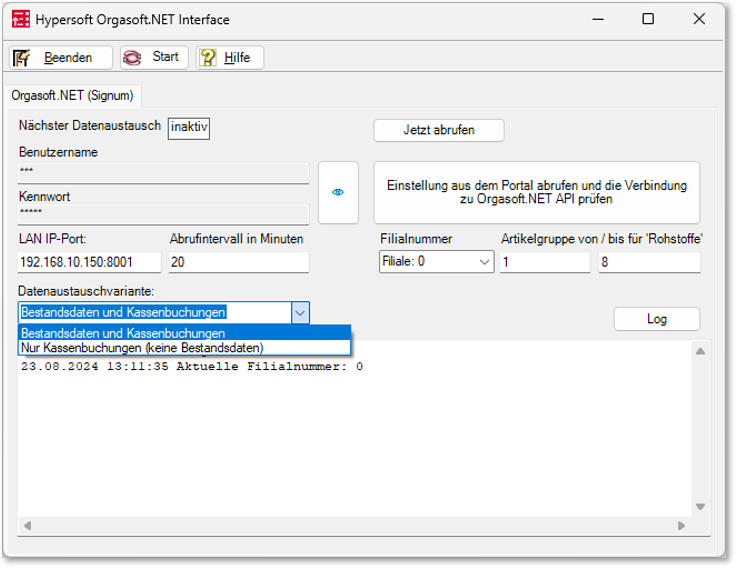Toggle credential visibility with the eye icon
Screen dimensions: 738x569
point(338,192)
